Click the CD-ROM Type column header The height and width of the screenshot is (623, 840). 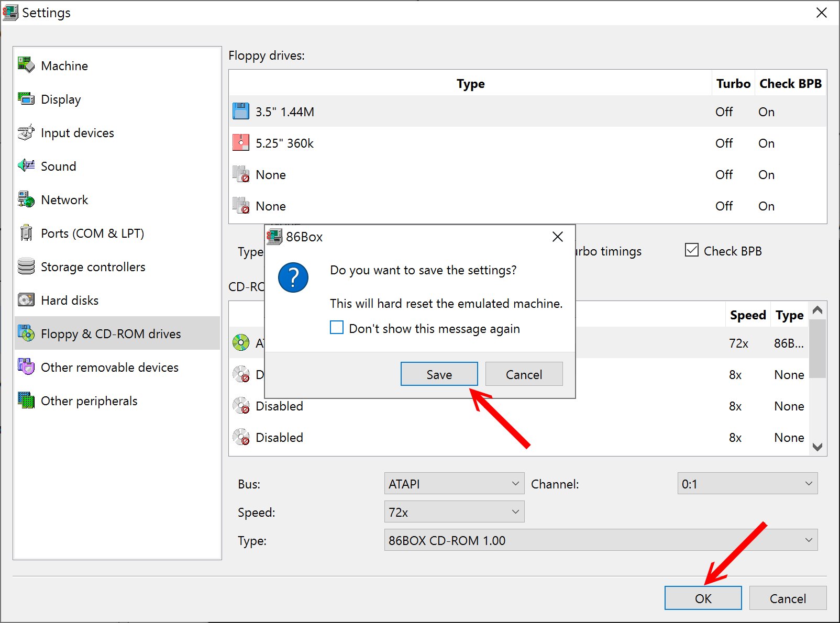789,315
